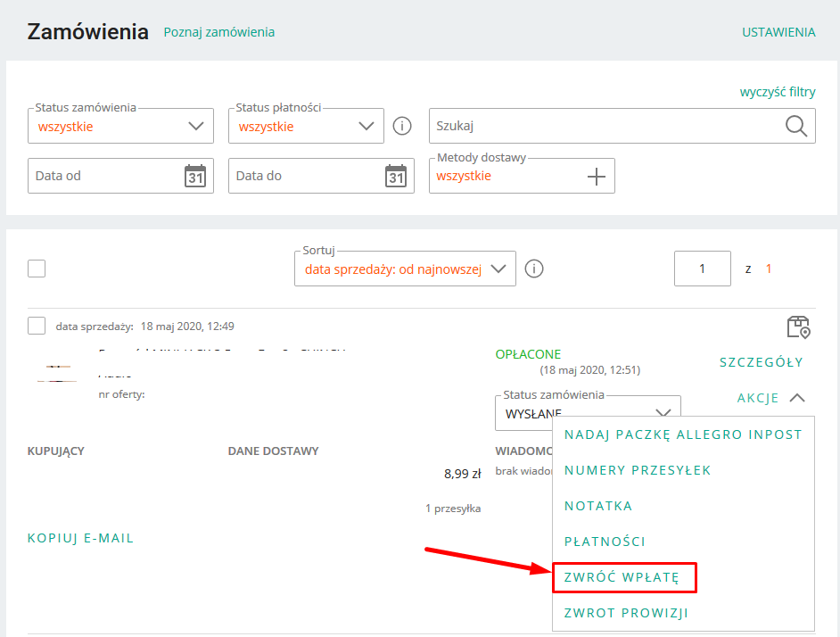Image resolution: width=840 pixels, height=637 pixels.
Task: Click 'wyczyść filtry' to clear filters
Action: (x=777, y=92)
